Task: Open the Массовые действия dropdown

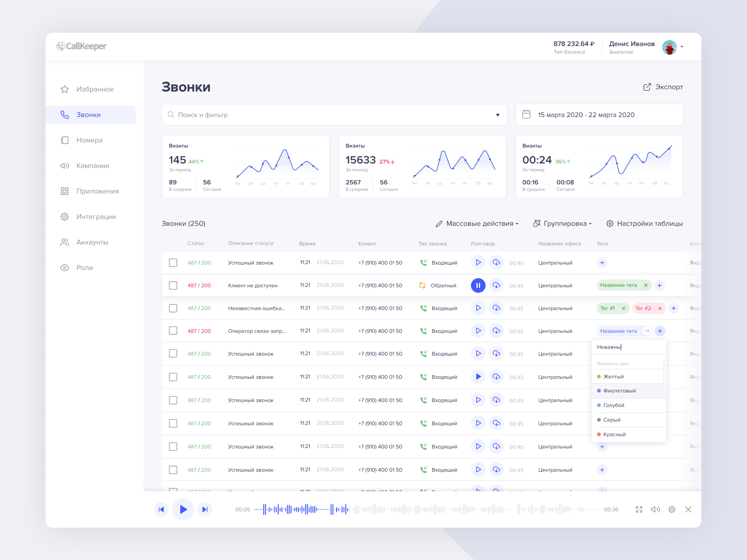Action: pyautogui.click(x=477, y=224)
